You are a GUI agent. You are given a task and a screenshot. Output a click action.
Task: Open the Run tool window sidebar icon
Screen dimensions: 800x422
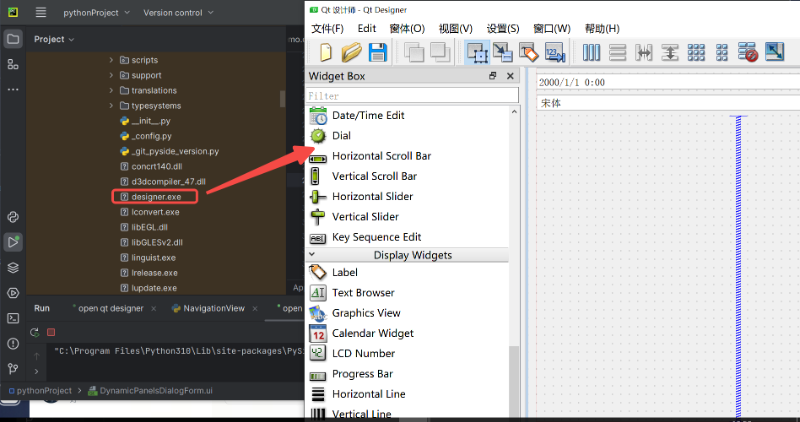click(13, 242)
